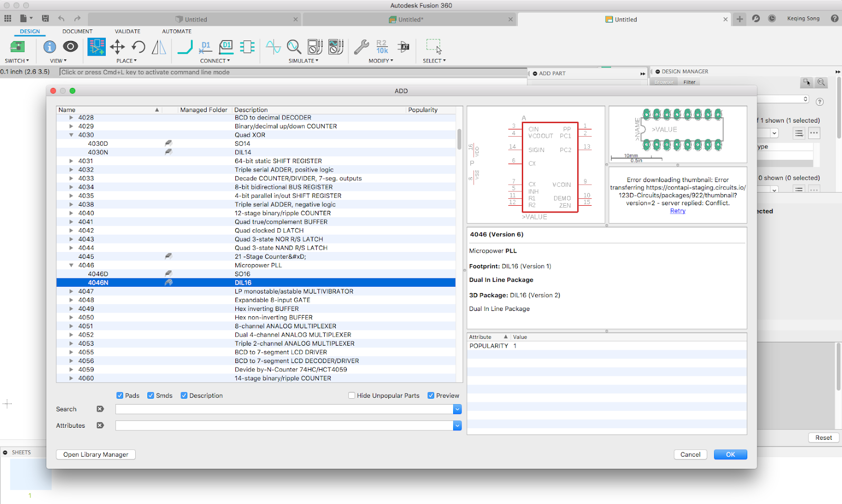Click the Show eye icon in toolbar
Screen dimensions: 842x504
pyautogui.click(x=71, y=47)
